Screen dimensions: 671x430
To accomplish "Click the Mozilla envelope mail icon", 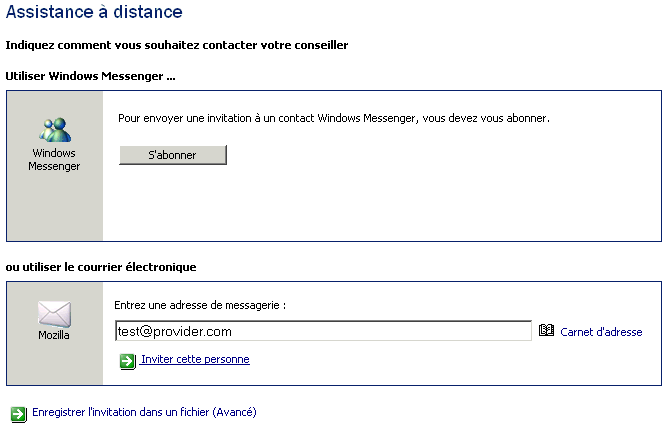I will [x=54, y=314].
